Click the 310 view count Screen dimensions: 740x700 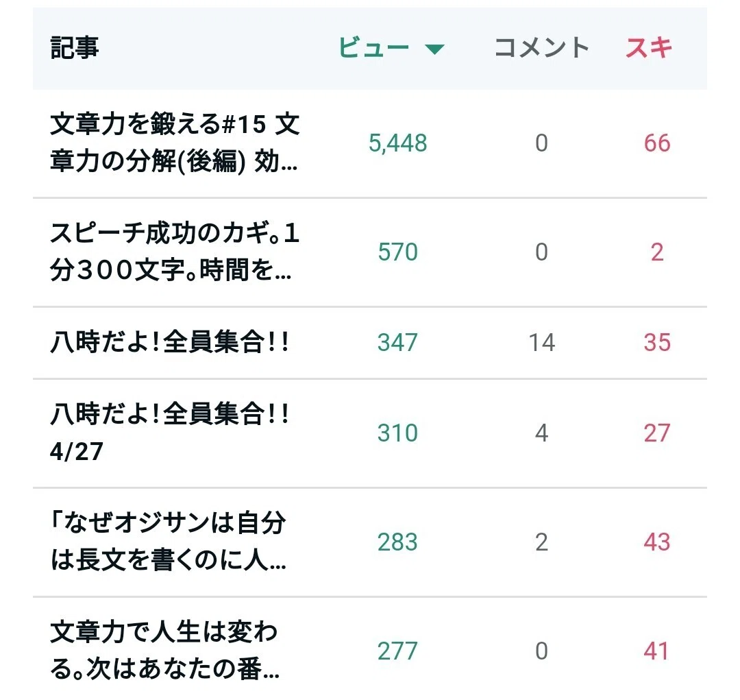(397, 433)
